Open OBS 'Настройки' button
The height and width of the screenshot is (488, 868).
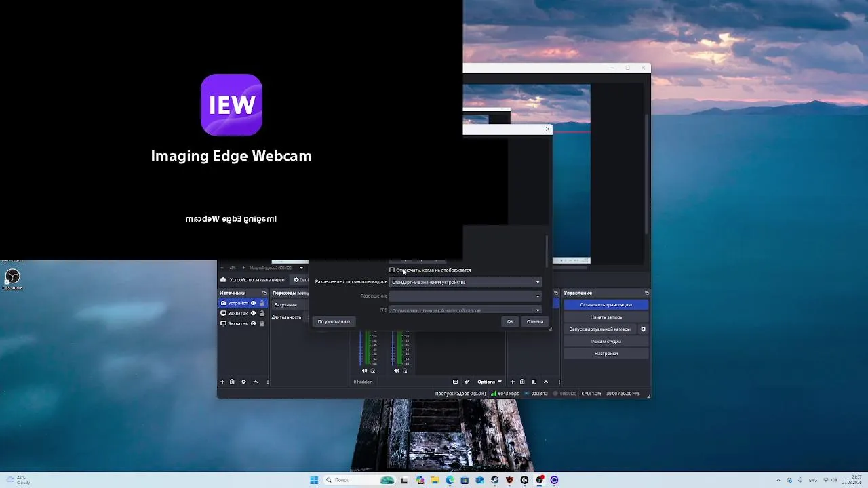click(x=606, y=354)
